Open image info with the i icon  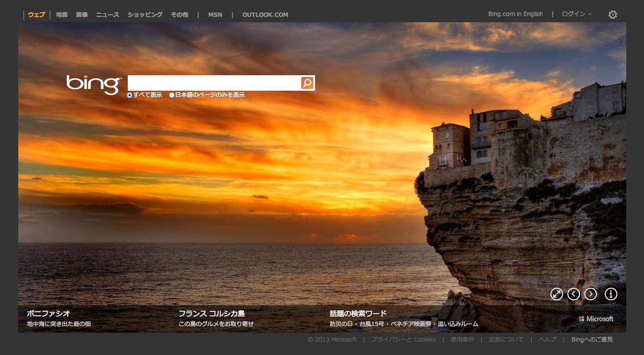[611, 294]
